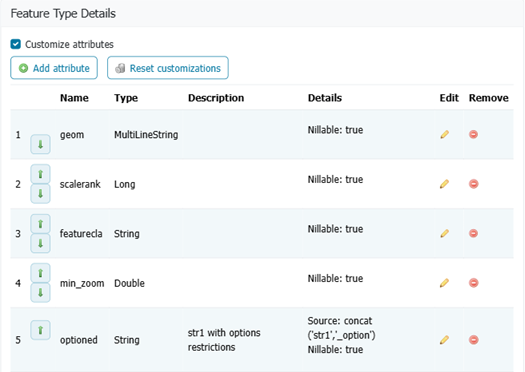525x372 pixels.
Task: Move featurecla attribute up
Action: 41,223
